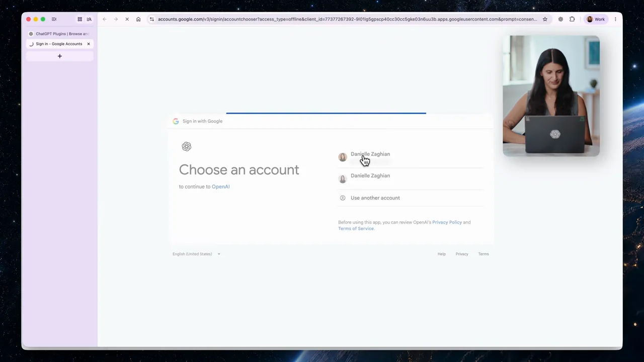The image size is (644, 362).
Task: Open the Privacy footer link
Action: (x=462, y=254)
